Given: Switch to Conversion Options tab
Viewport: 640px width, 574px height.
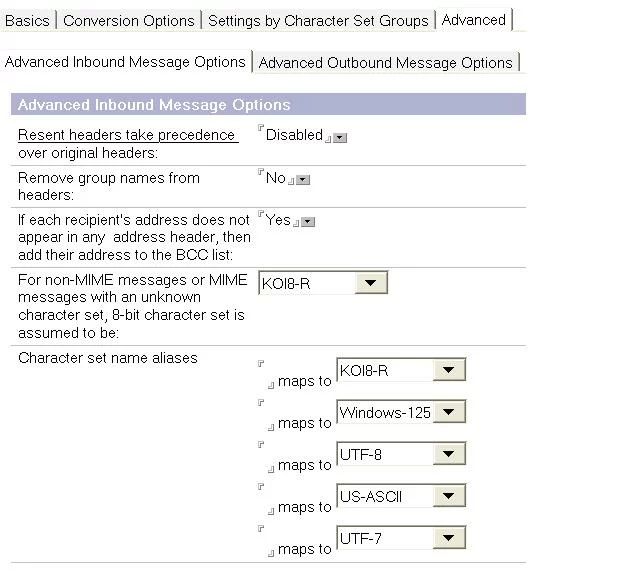Looking at the screenshot, I should (129, 20).
